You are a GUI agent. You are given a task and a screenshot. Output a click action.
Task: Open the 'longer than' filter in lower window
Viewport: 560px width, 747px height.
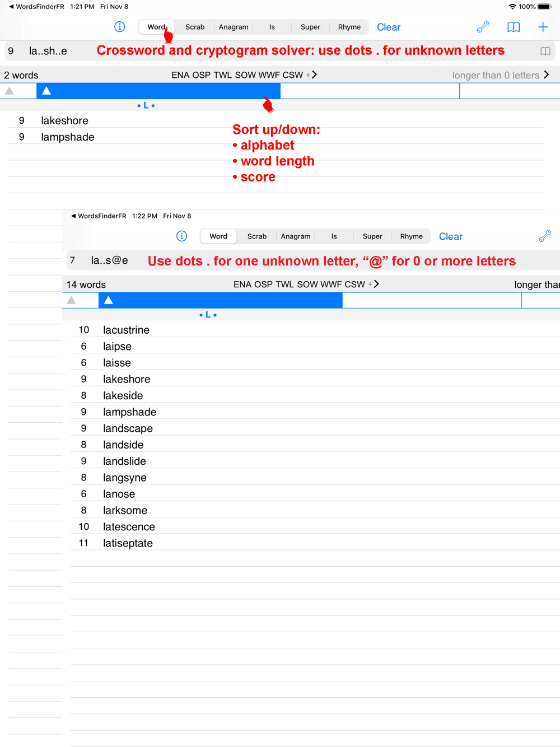click(x=536, y=284)
